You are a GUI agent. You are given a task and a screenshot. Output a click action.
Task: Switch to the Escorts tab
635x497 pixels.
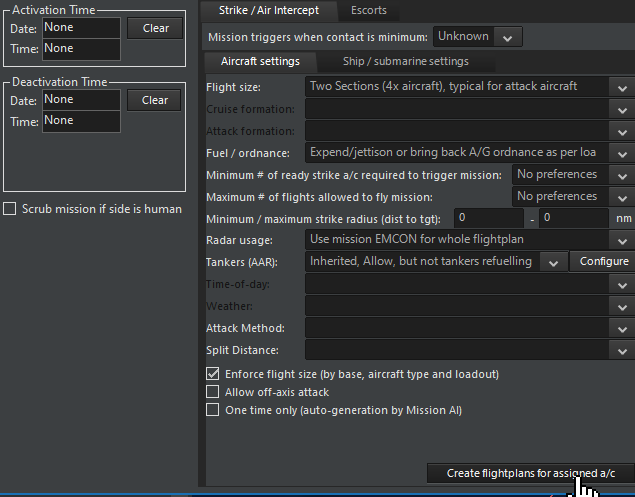(368, 11)
